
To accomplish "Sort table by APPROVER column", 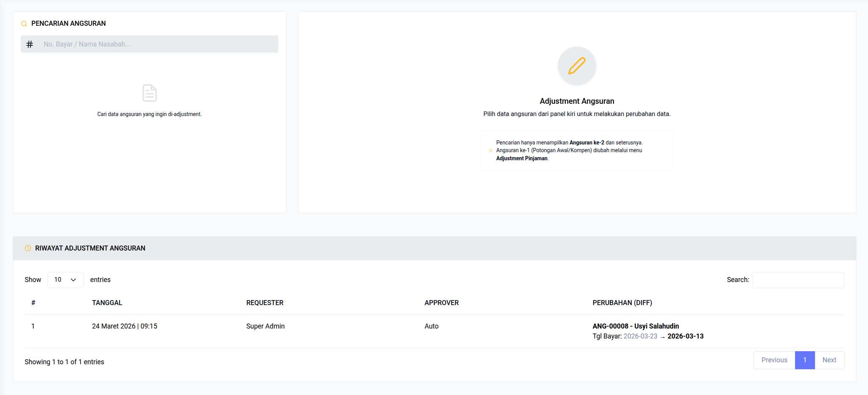I will (441, 303).
